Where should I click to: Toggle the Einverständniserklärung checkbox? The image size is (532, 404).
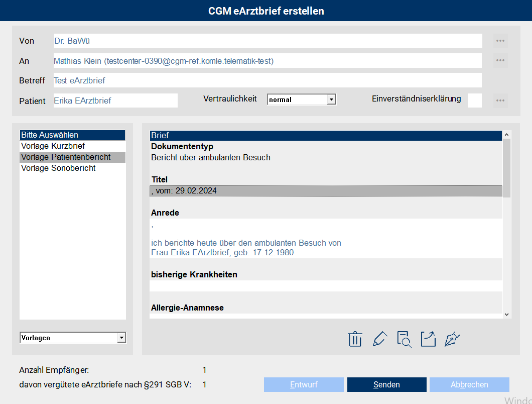click(475, 100)
